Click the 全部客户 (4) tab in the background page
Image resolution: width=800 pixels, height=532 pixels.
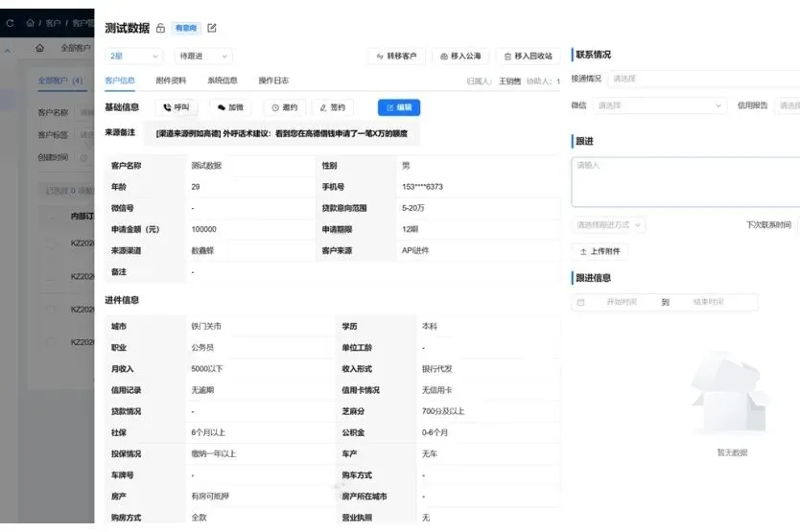60,81
